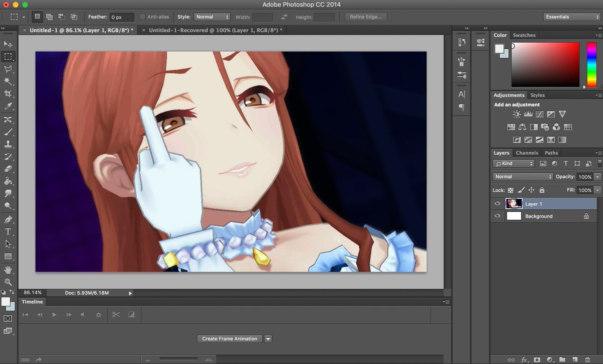Viewport: 603px width, 364px height.
Task: Click the Layer 1 thumbnail
Action: [514, 204]
